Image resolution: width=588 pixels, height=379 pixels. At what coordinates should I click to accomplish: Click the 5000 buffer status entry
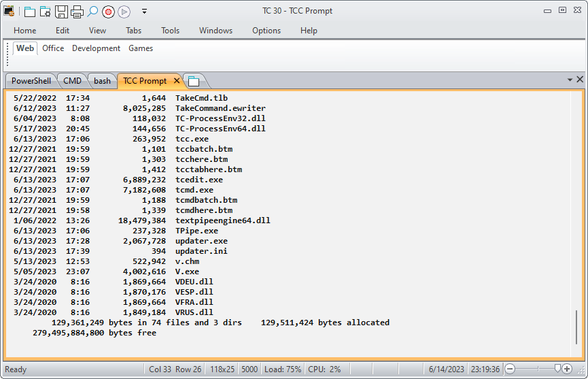tap(249, 369)
